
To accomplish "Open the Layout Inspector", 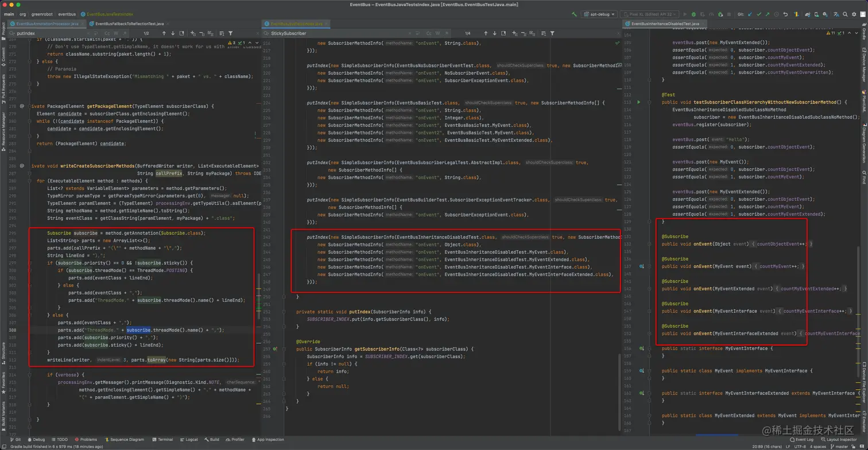I will 839,440.
